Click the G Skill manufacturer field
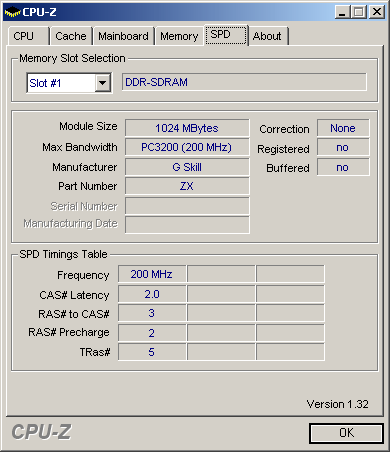Image resolution: width=390 pixels, height=452 pixels. tap(187, 167)
